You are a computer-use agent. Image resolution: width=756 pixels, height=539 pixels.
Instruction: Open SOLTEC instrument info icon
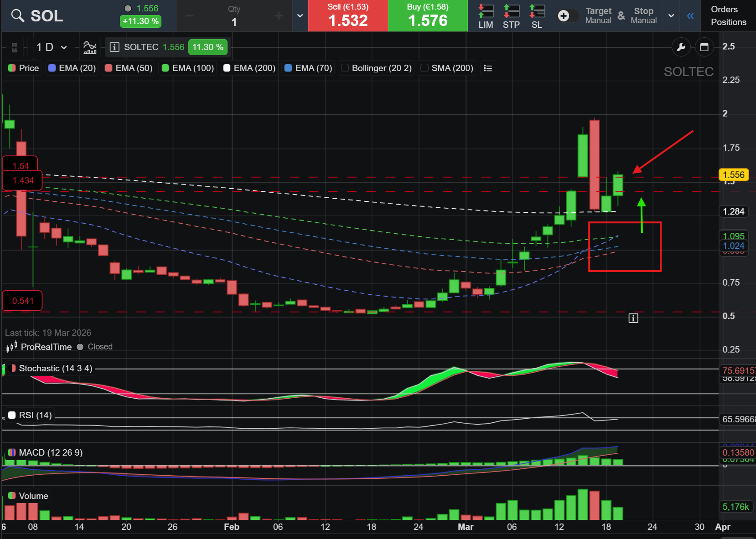(114, 47)
